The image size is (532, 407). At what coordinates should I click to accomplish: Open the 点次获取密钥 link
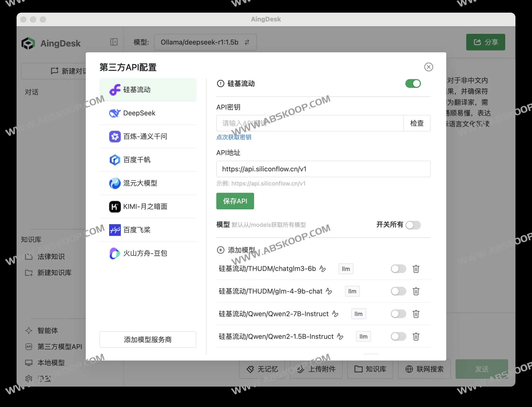tap(234, 137)
